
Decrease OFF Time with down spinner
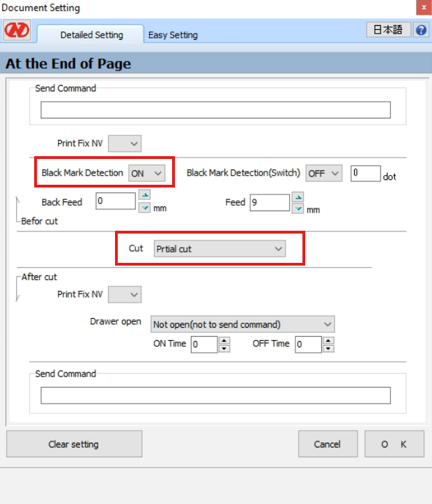click(x=328, y=349)
